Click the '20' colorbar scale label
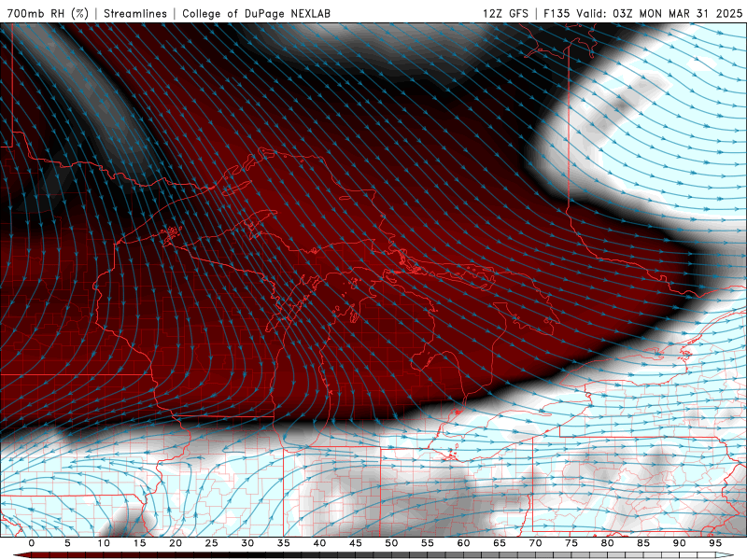The height and width of the screenshot is (560, 747). pos(176,543)
